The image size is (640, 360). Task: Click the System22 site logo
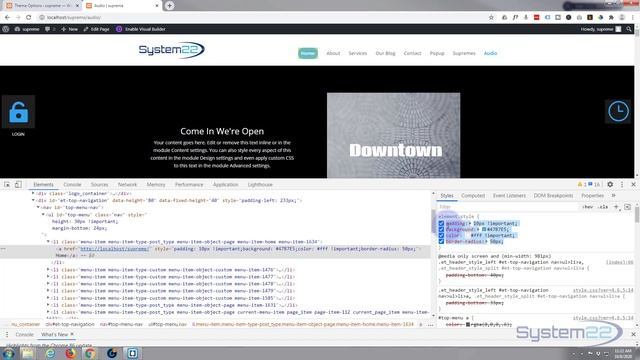pos(171,50)
